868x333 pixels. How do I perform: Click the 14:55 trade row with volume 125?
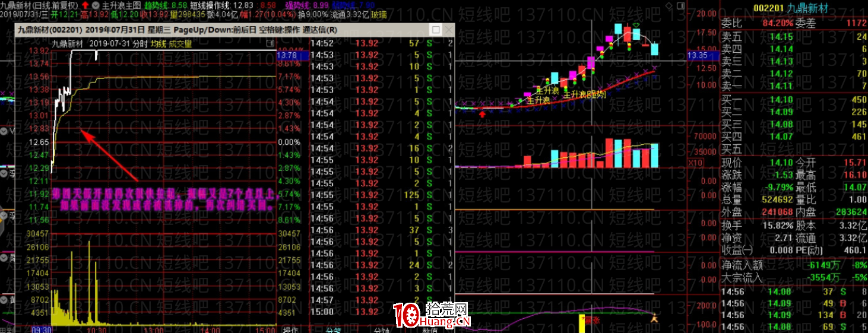click(x=382, y=195)
